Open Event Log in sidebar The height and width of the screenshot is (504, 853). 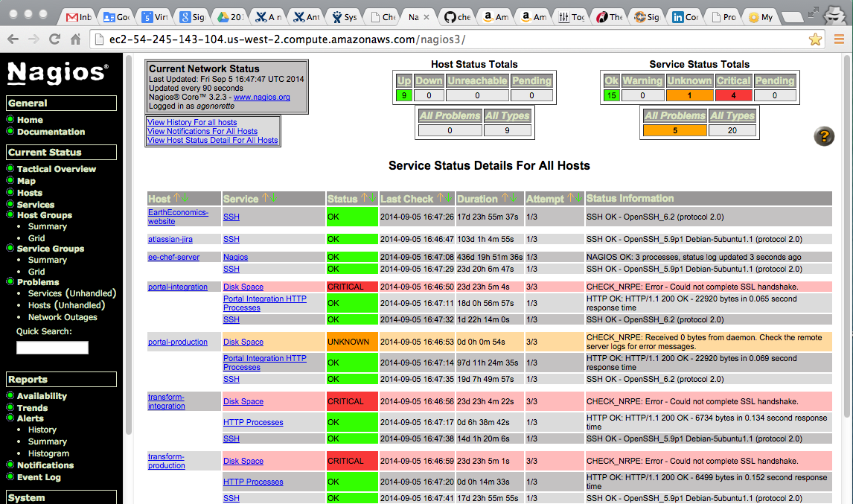tap(39, 477)
